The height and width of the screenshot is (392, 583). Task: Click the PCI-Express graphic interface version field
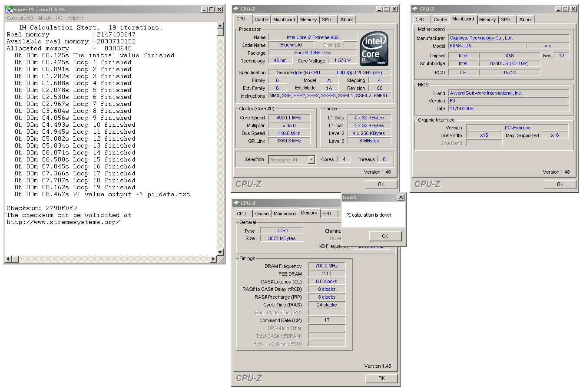(517, 128)
